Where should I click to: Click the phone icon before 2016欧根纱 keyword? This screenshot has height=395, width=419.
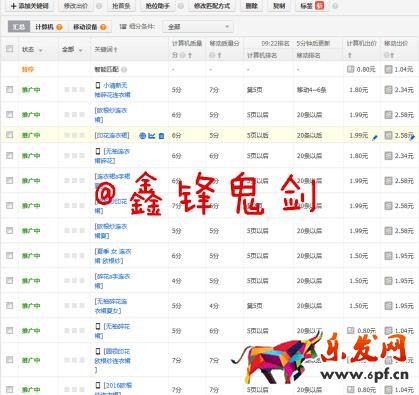tap(98, 385)
